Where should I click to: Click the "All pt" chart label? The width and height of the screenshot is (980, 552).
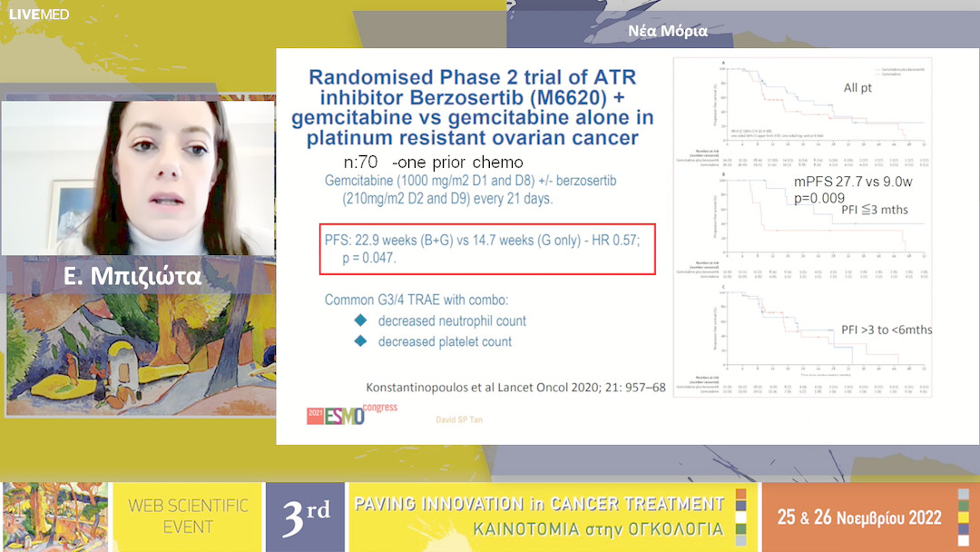(x=857, y=88)
